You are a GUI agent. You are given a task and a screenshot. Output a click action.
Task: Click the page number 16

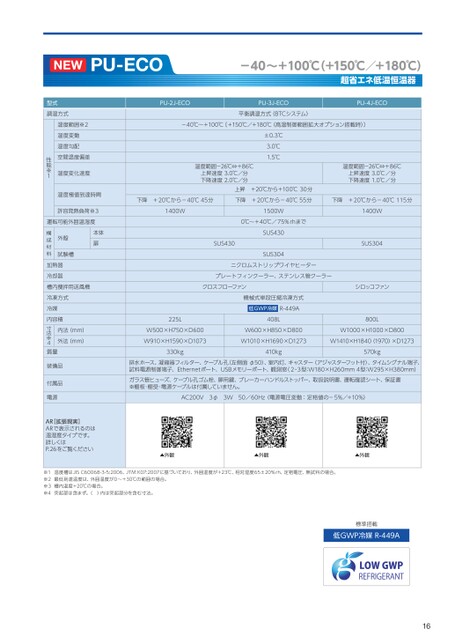tap(426, 626)
